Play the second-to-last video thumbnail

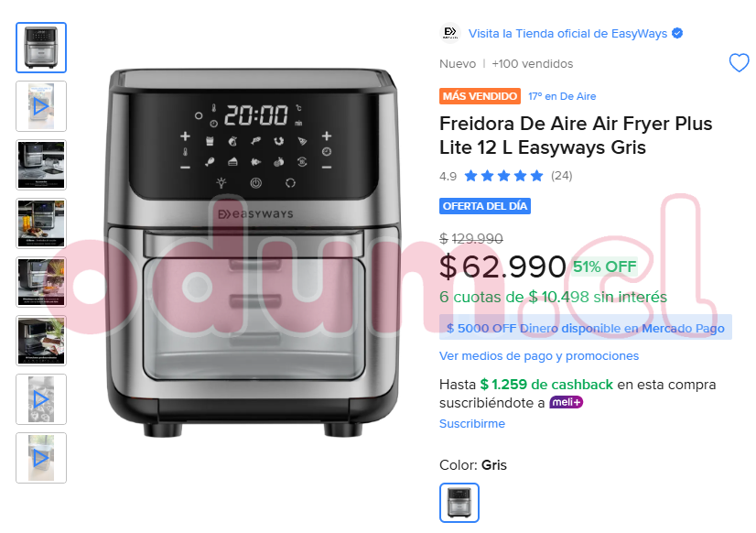coord(41,399)
